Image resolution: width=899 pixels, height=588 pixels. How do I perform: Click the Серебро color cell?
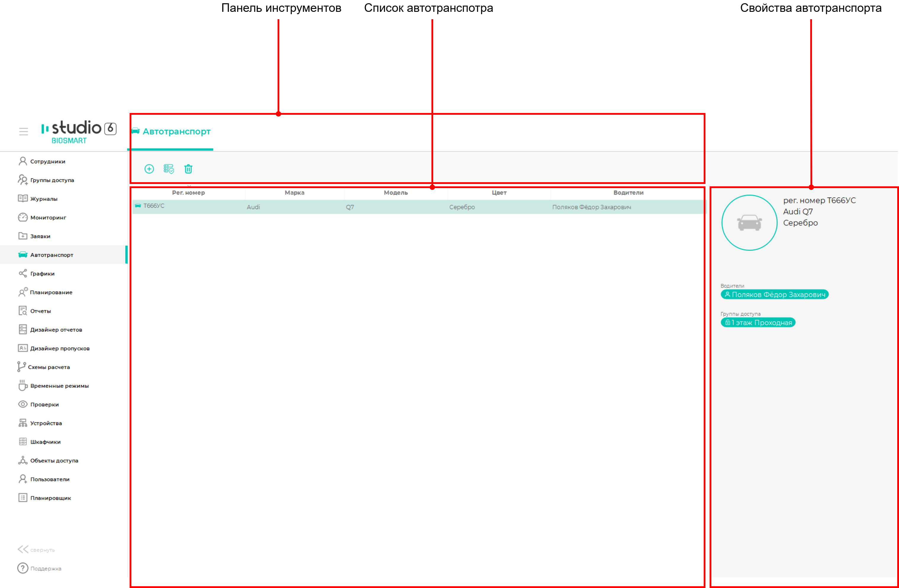[462, 207]
